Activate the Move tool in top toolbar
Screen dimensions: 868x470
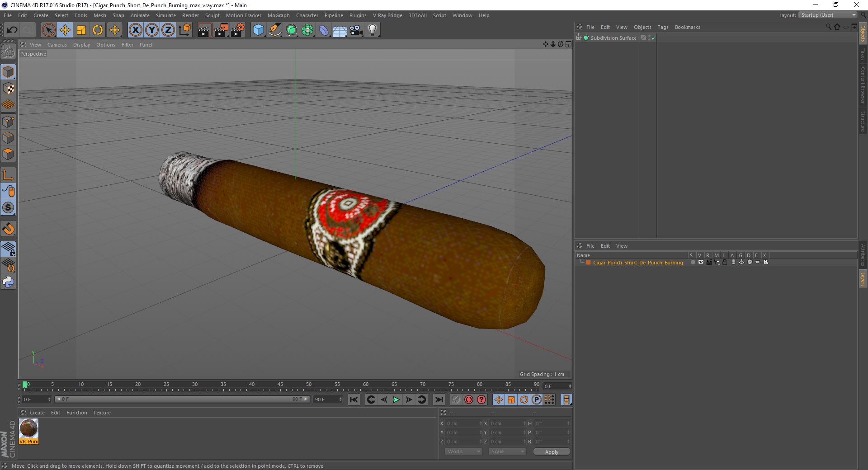65,30
